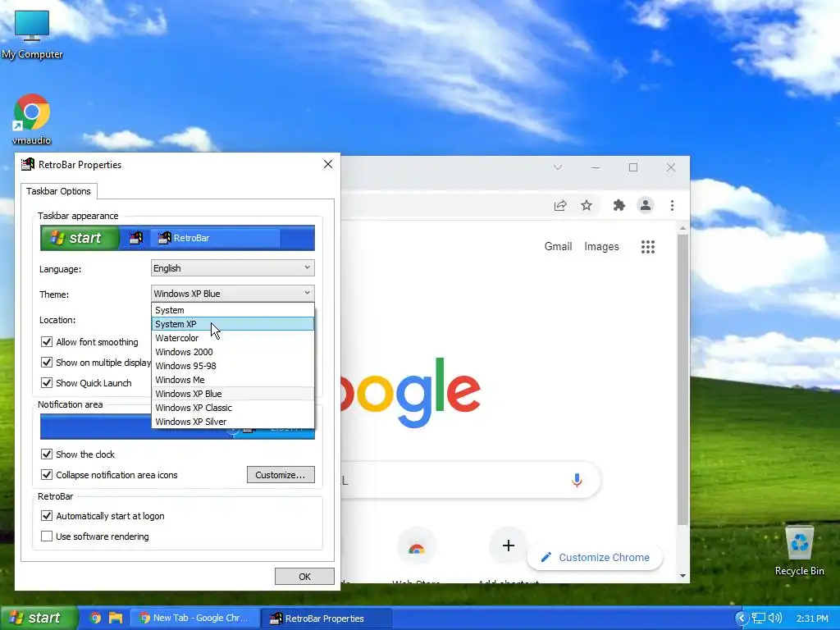The height and width of the screenshot is (630, 840).
Task: Open the Google apps grid icon
Action: 648,246
